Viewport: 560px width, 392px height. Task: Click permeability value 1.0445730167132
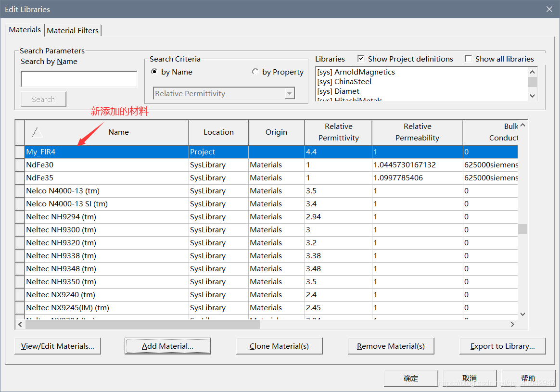[418, 165]
